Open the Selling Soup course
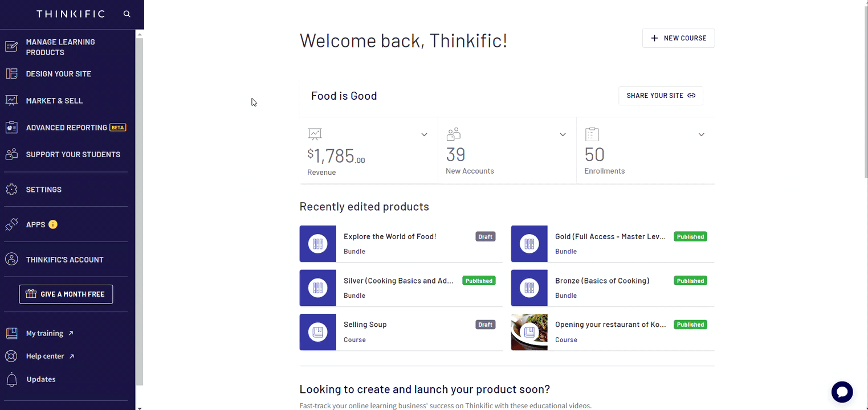 (x=365, y=325)
